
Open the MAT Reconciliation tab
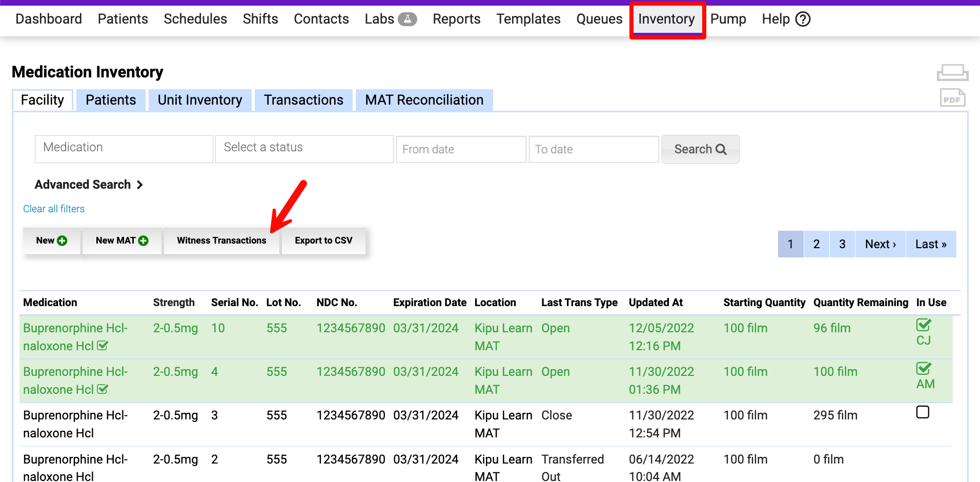[x=423, y=99]
